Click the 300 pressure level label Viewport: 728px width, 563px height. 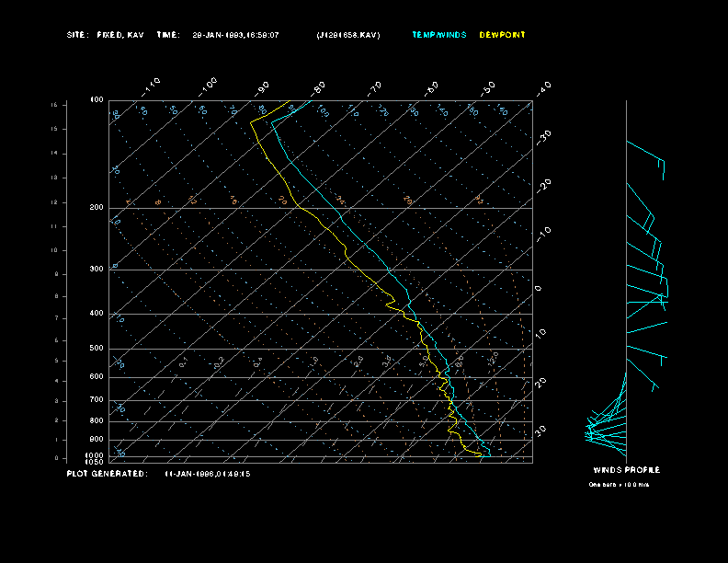coord(97,270)
